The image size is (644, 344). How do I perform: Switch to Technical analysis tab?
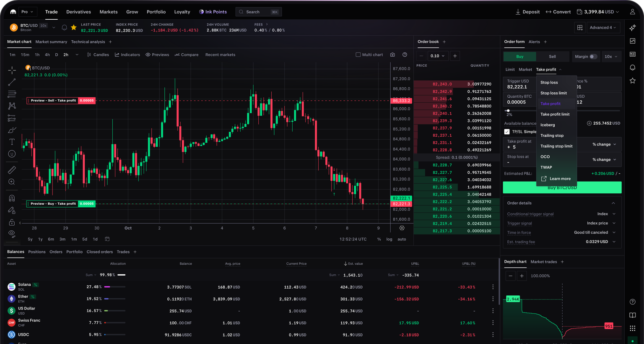tap(88, 42)
